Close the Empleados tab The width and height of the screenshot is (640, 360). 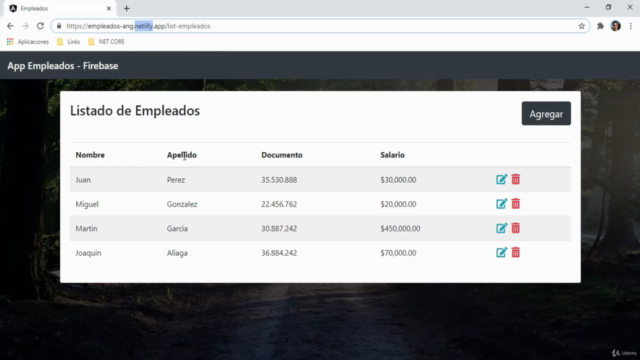click(109, 9)
